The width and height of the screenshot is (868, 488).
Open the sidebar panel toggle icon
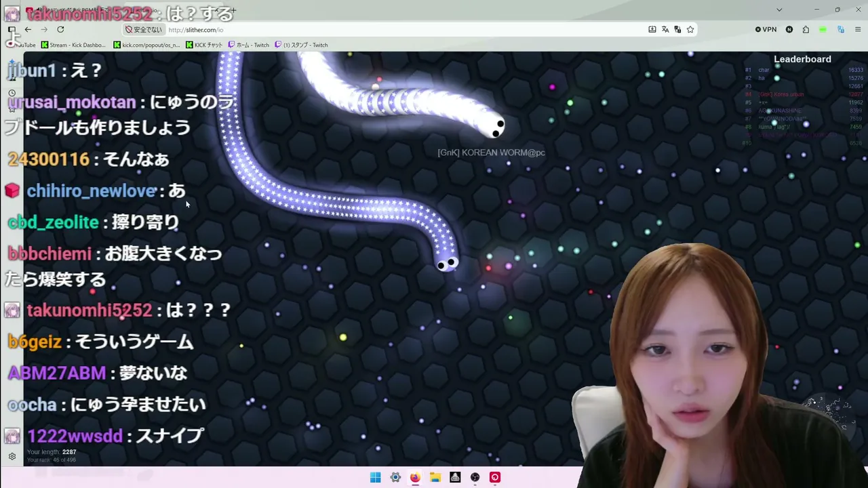12,29
